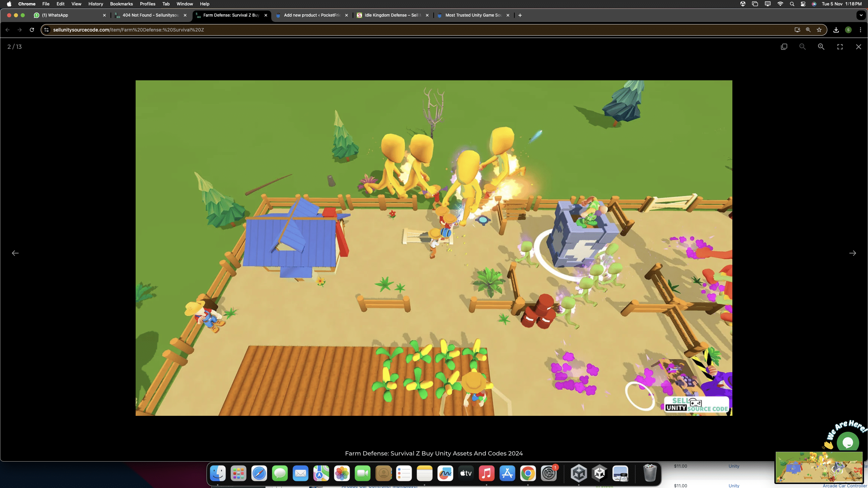Show the next gallery image
Image resolution: width=868 pixels, height=488 pixels.
(852, 253)
